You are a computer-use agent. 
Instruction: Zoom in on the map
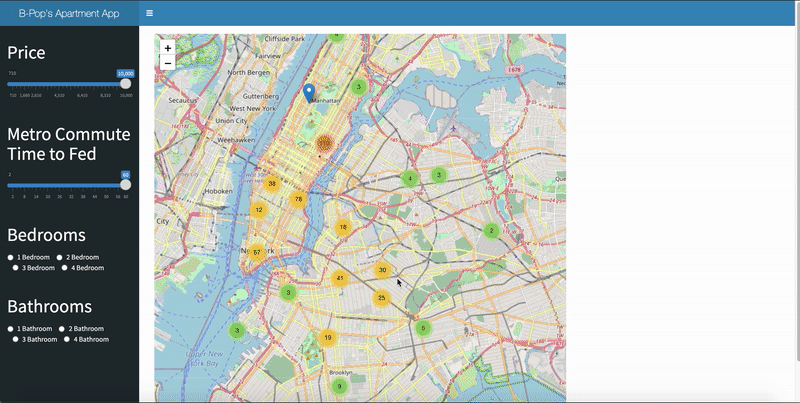click(x=167, y=48)
